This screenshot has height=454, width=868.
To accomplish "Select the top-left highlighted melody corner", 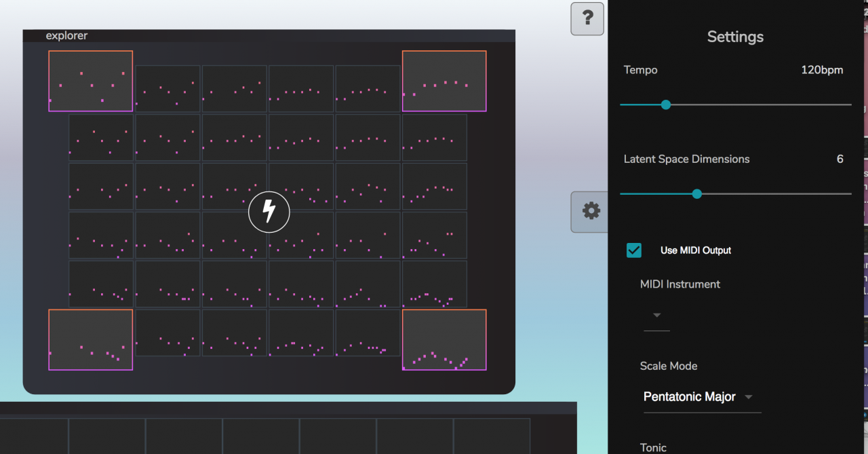I will click(x=91, y=81).
